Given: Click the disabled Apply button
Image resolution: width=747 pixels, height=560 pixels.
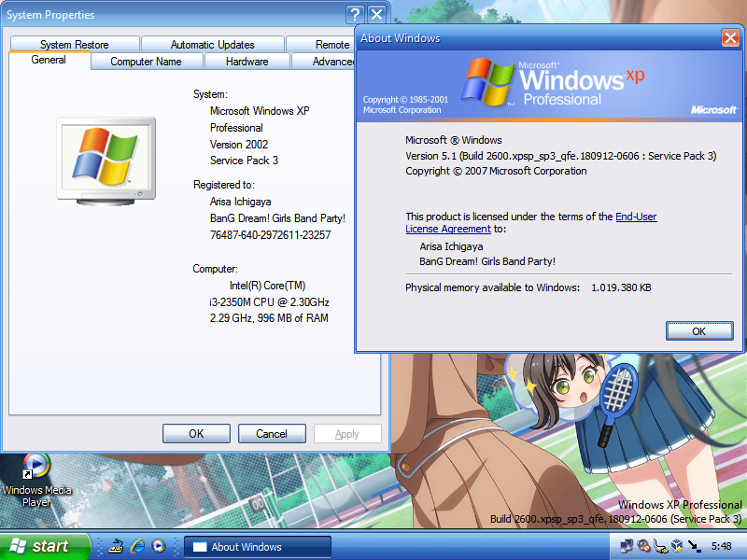Looking at the screenshot, I should point(347,434).
